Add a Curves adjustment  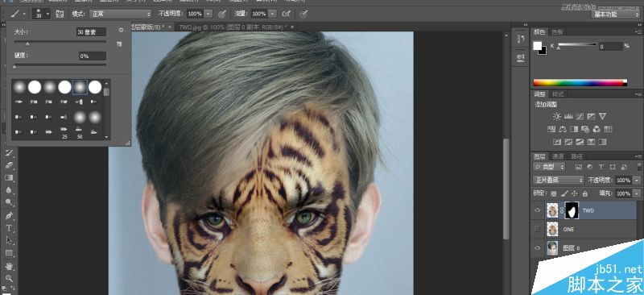(x=580, y=116)
